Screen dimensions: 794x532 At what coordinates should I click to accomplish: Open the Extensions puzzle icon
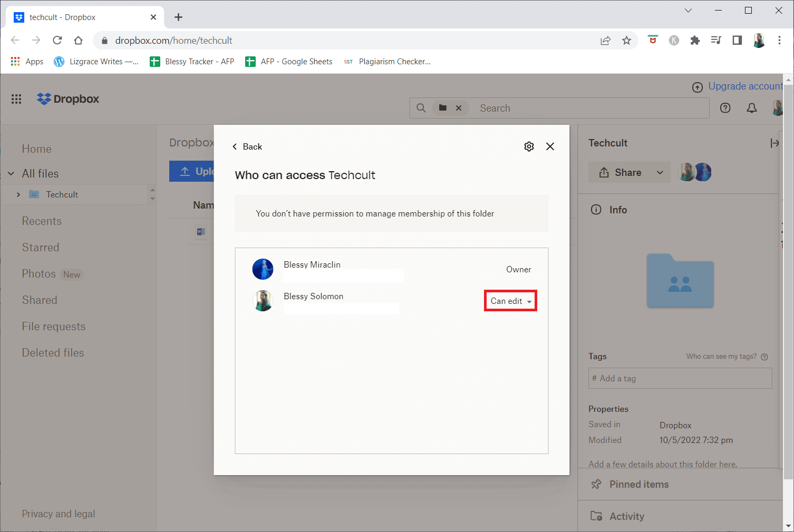tap(695, 40)
